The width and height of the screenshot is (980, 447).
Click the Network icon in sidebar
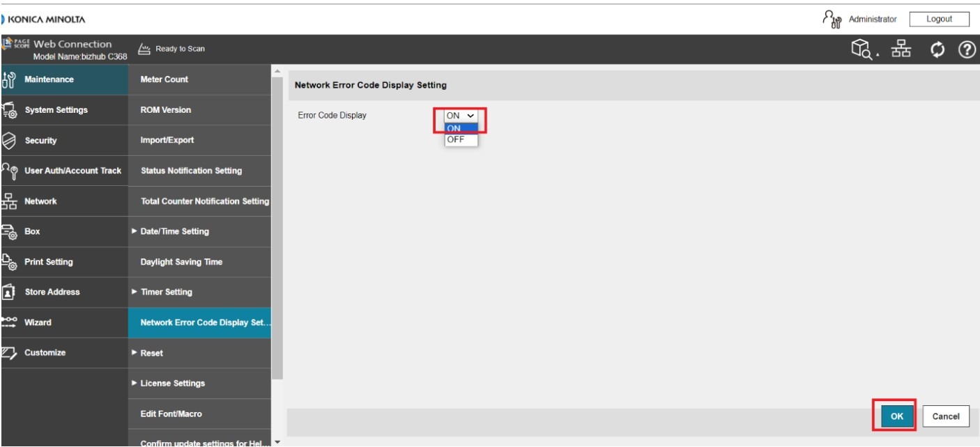coord(9,201)
